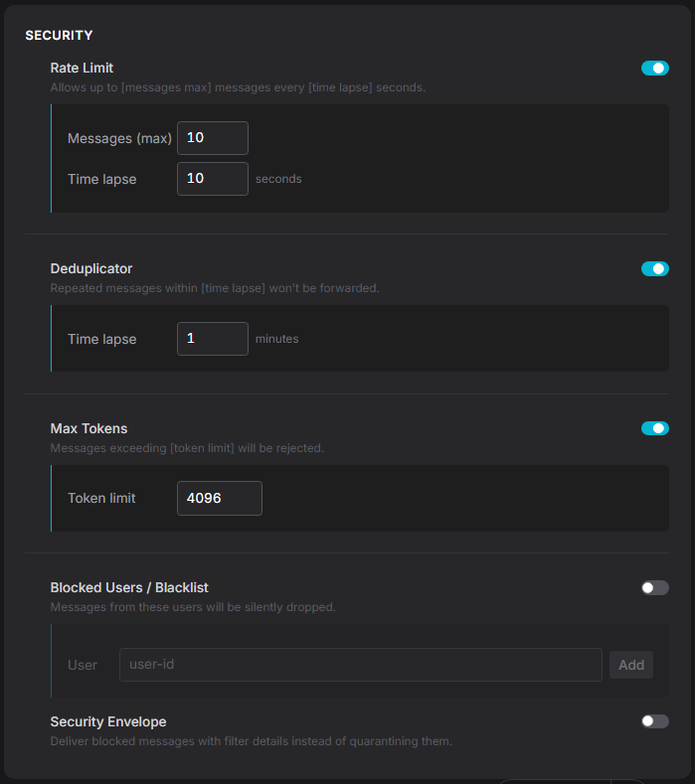Click the Rate Limit title text

click(x=82, y=68)
